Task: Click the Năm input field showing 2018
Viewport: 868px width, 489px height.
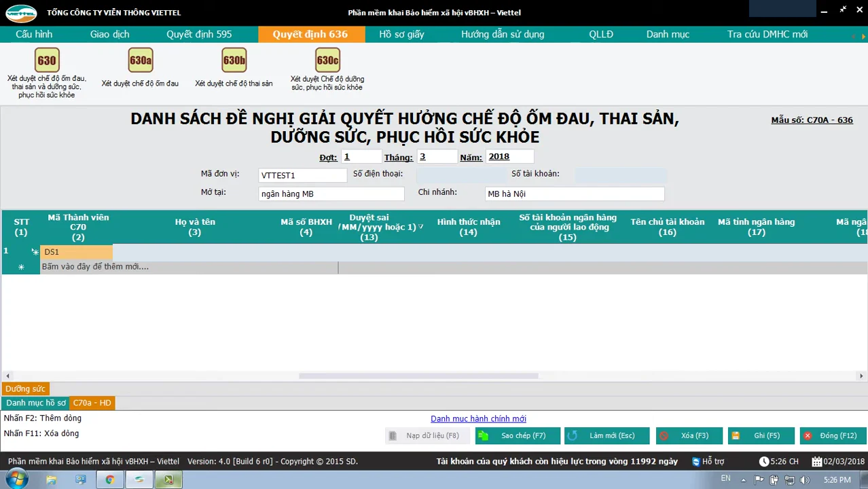Action: coord(509,157)
